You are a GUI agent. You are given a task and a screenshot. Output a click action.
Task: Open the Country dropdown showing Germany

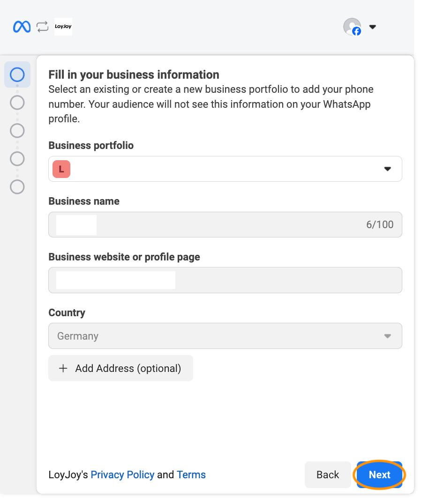point(387,336)
